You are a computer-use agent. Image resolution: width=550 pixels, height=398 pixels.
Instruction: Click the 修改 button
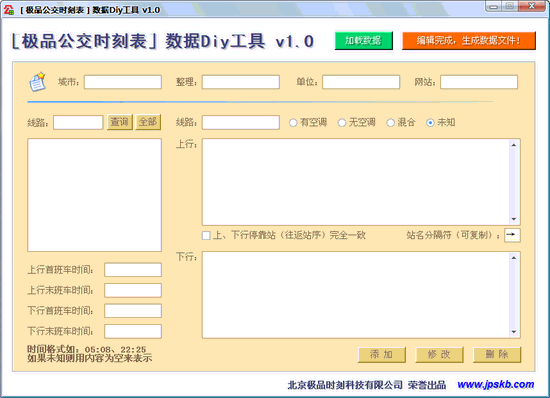pyautogui.click(x=439, y=355)
